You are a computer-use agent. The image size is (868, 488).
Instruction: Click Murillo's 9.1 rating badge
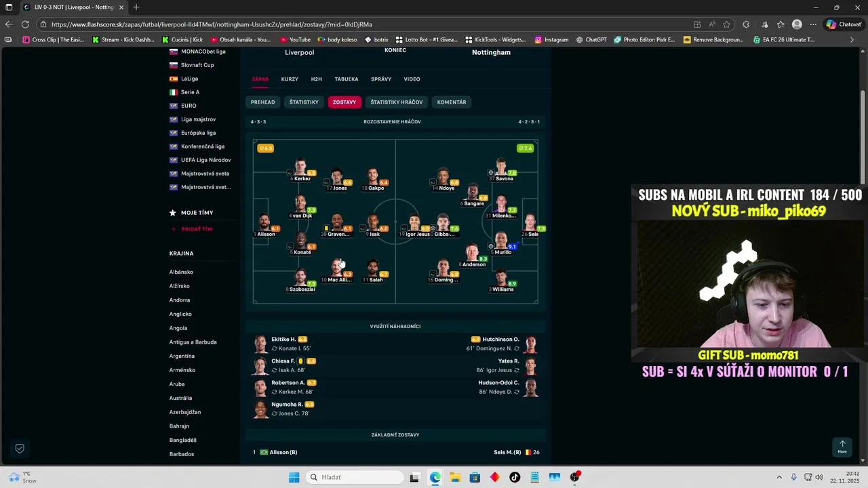click(513, 247)
